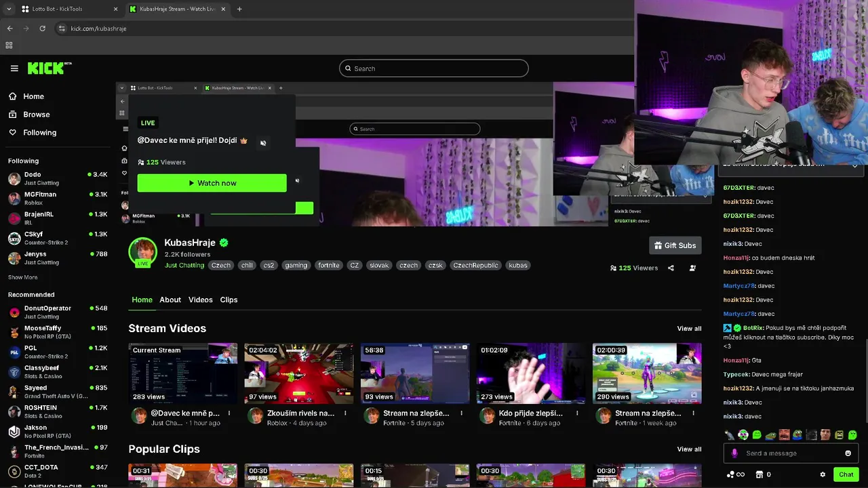868x488 pixels.
Task: Click the report user icon
Action: click(x=692, y=268)
